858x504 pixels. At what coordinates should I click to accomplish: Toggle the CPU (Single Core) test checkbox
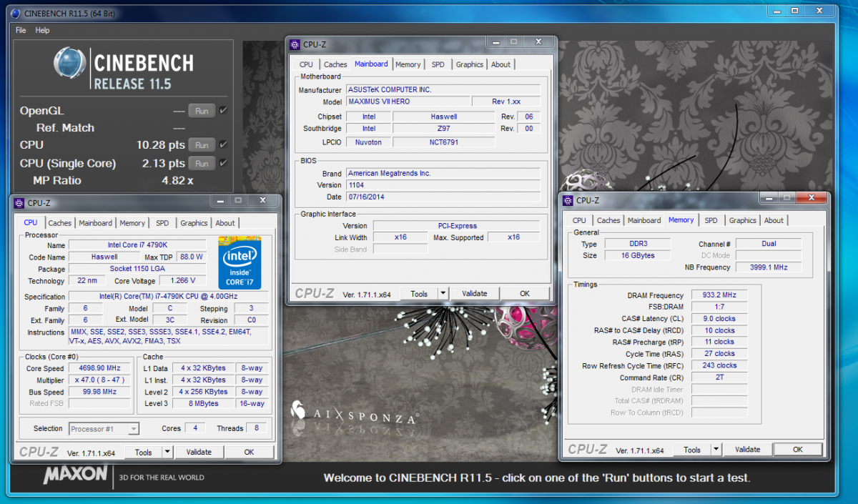click(223, 163)
